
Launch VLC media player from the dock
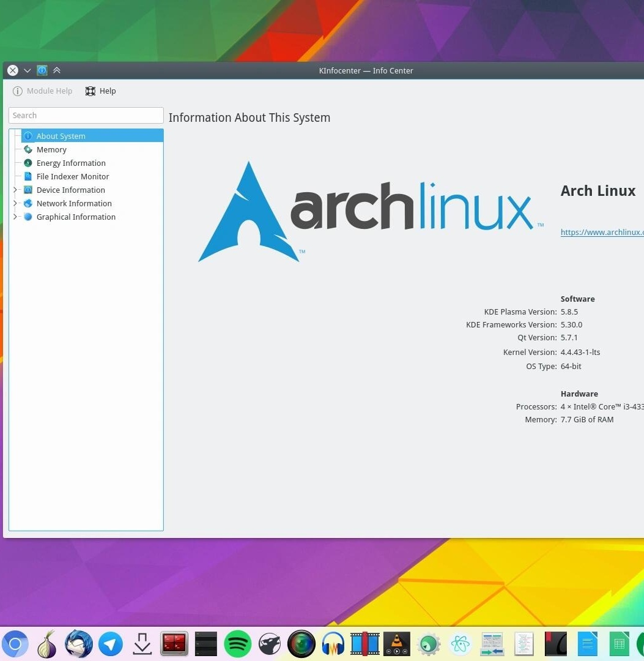(x=397, y=644)
